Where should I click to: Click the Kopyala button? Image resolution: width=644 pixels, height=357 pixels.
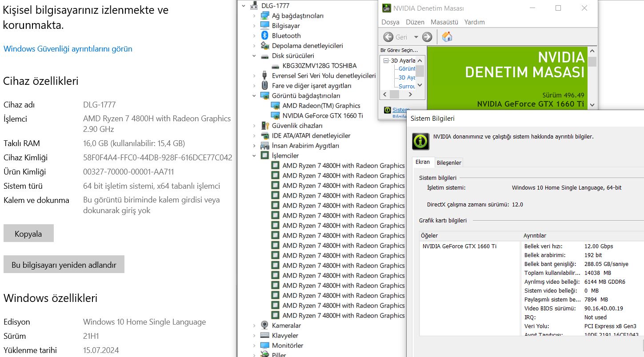(x=28, y=234)
